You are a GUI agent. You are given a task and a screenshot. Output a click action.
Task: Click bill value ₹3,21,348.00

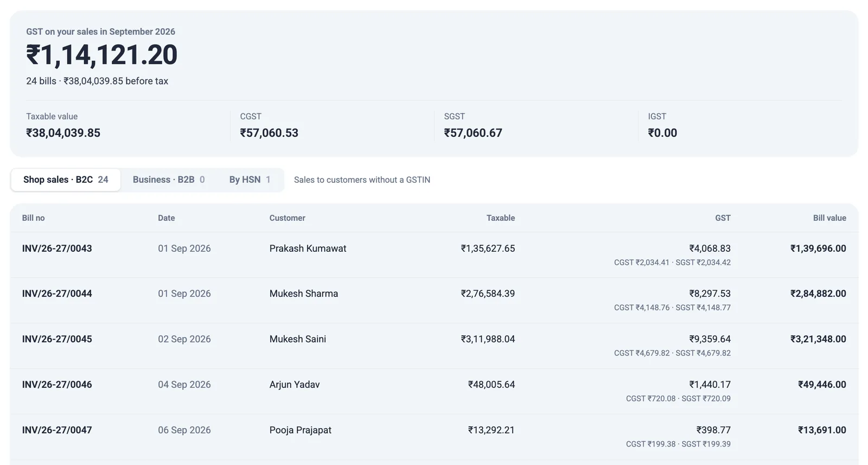(x=818, y=339)
